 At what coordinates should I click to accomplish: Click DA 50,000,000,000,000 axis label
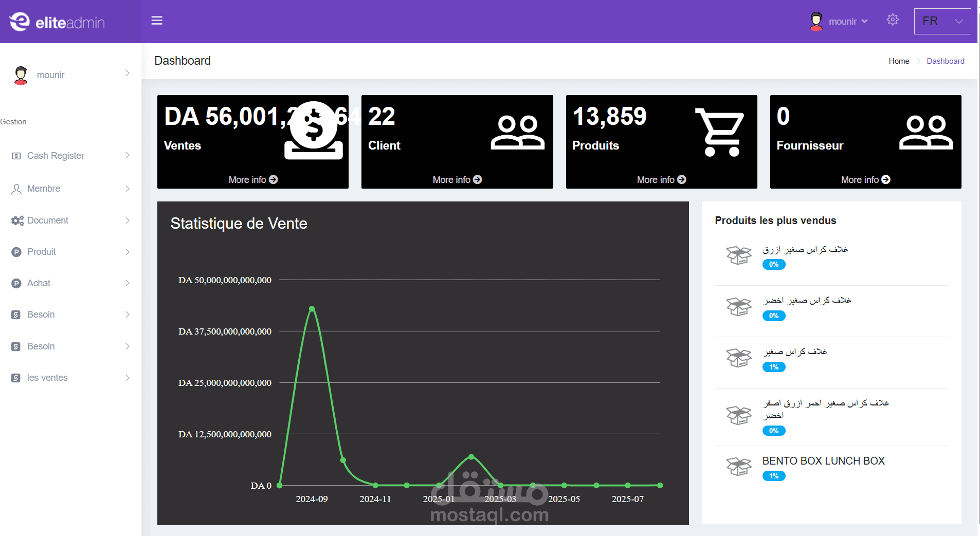[225, 280]
